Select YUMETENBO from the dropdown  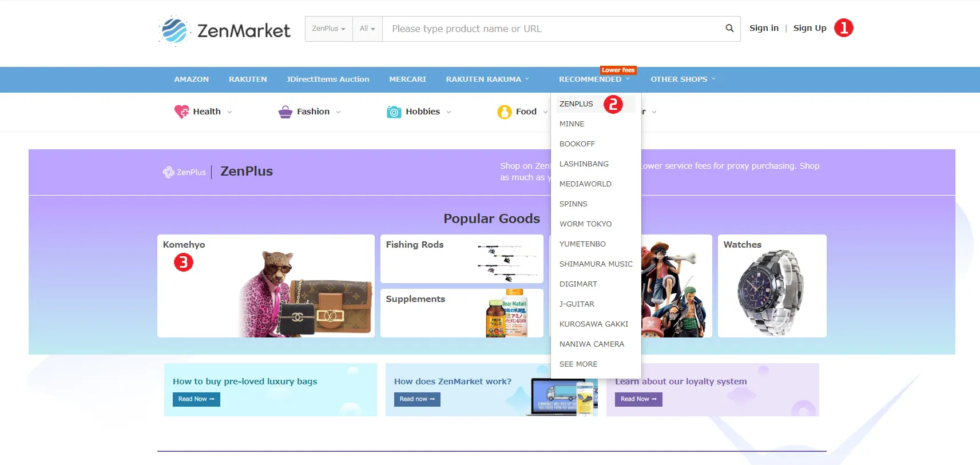(x=582, y=244)
